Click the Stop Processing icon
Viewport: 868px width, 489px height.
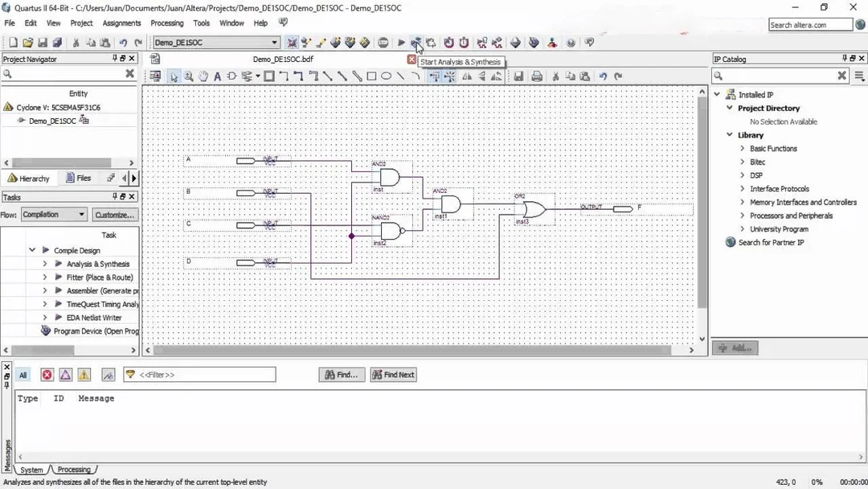[x=383, y=43]
